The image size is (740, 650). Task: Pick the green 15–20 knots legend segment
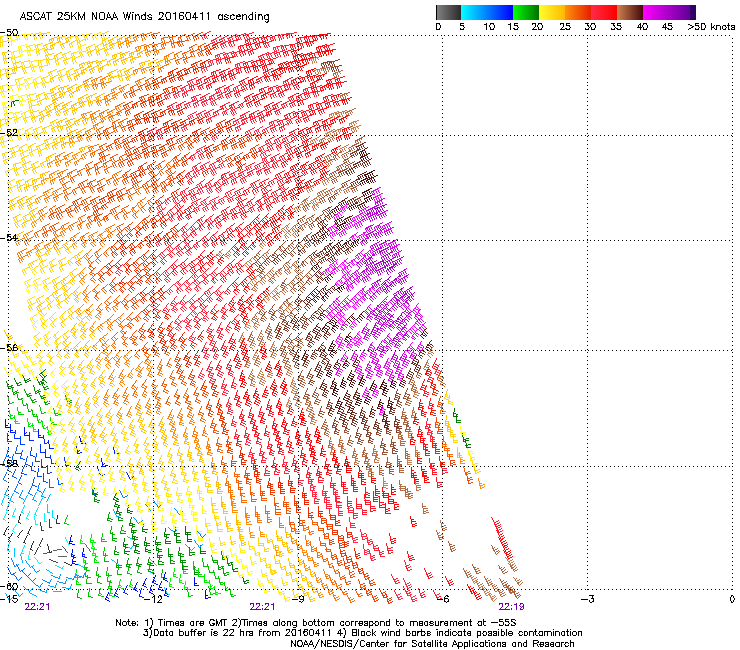[x=526, y=12]
